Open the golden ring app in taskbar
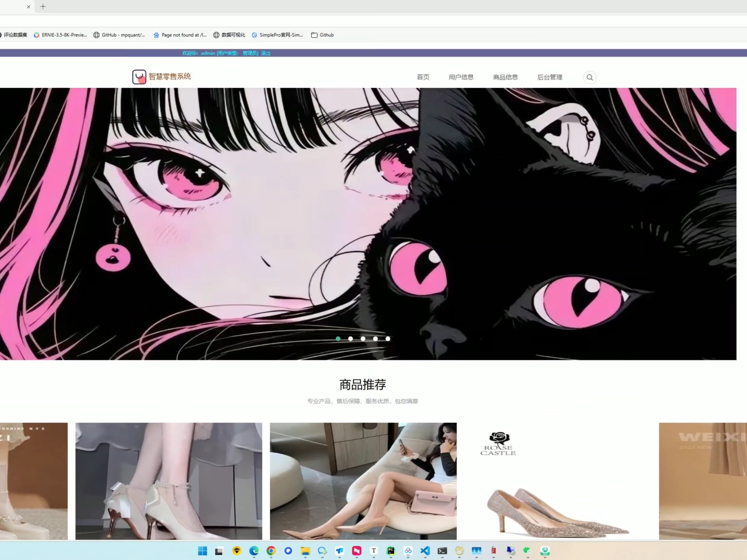Screen dimensions: 747x560 tap(459, 551)
